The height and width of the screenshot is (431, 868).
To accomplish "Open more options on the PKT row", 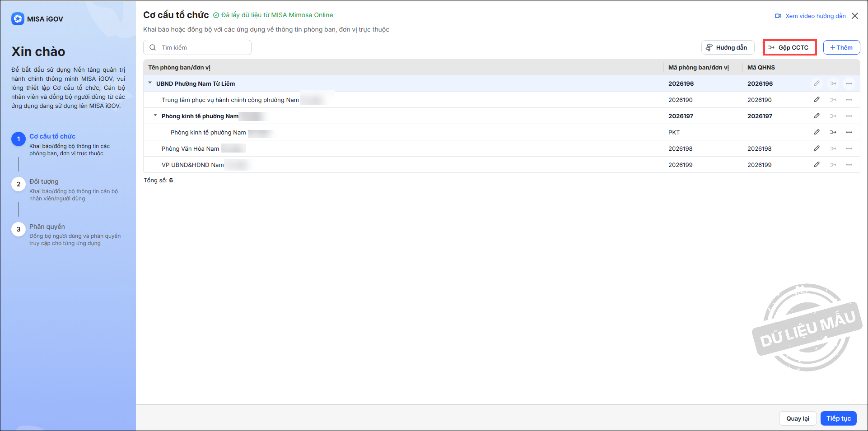I will point(849,132).
